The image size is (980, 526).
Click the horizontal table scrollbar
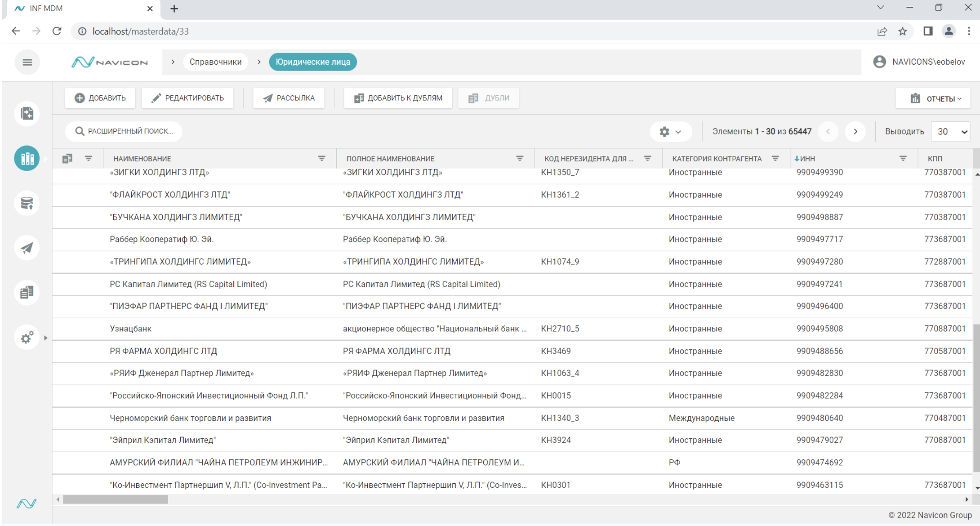click(116, 499)
